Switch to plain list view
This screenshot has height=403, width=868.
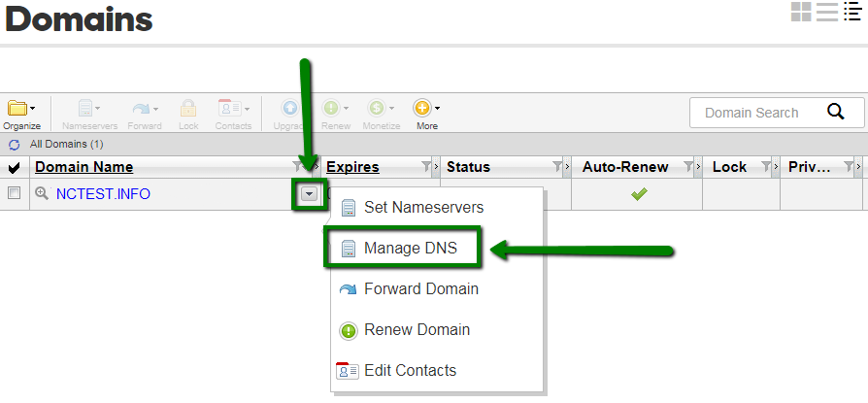coord(826,11)
